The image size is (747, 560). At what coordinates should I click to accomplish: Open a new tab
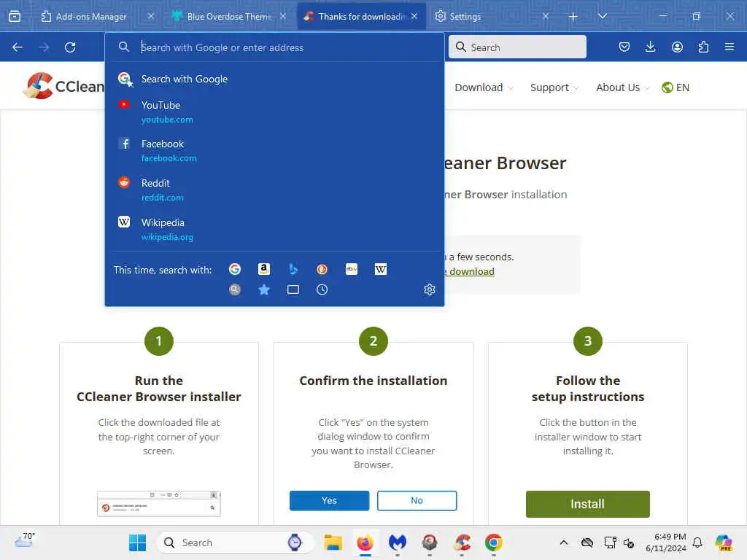(573, 16)
